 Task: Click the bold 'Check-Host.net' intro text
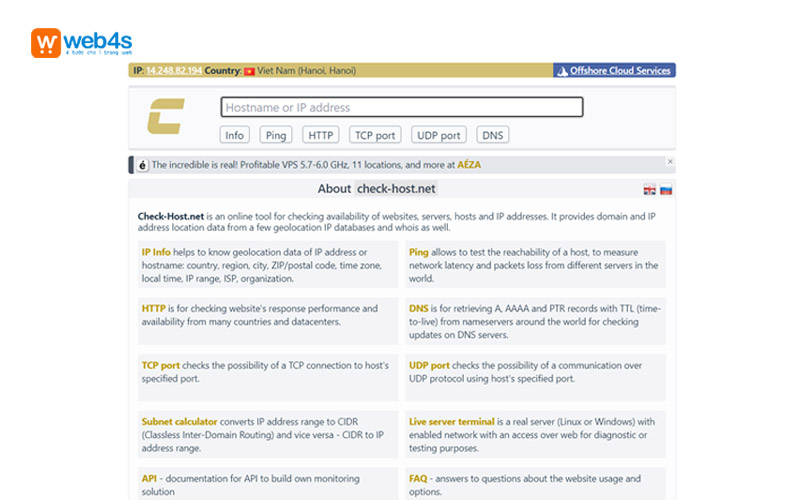(171, 216)
